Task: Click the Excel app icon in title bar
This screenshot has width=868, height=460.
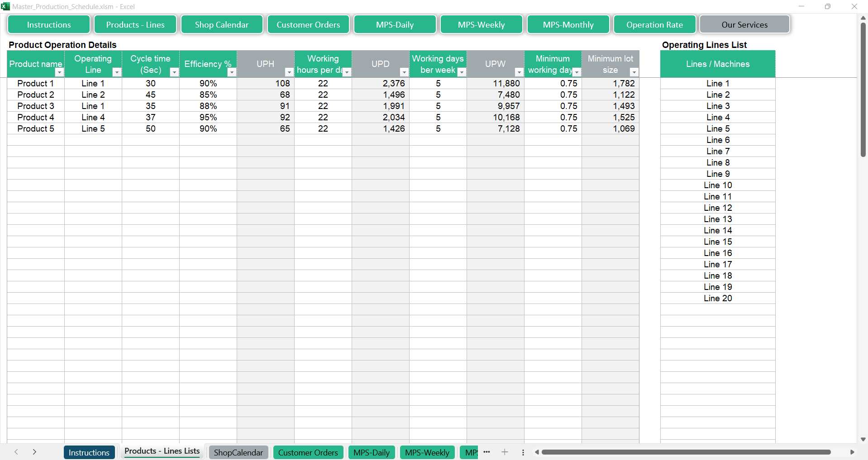Action: click(x=5, y=6)
